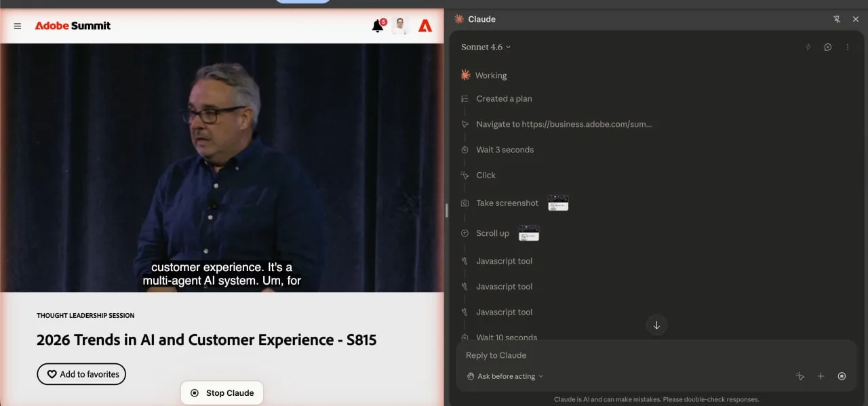Click the session title 2026 Trends in AI
Screen dimensions: 868x406
click(x=206, y=340)
